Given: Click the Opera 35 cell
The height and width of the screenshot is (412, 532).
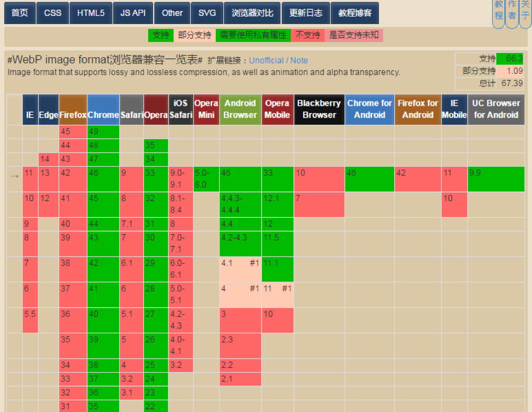Looking at the screenshot, I should click(x=156, y=146).
